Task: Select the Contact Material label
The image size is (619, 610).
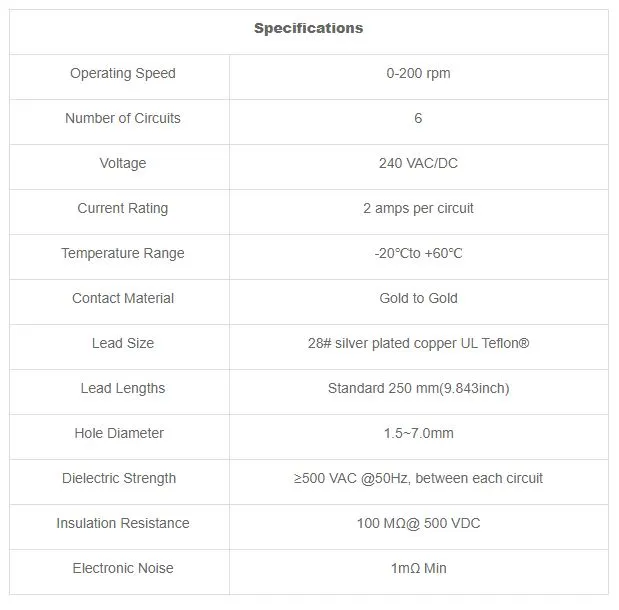Action: 123,298
